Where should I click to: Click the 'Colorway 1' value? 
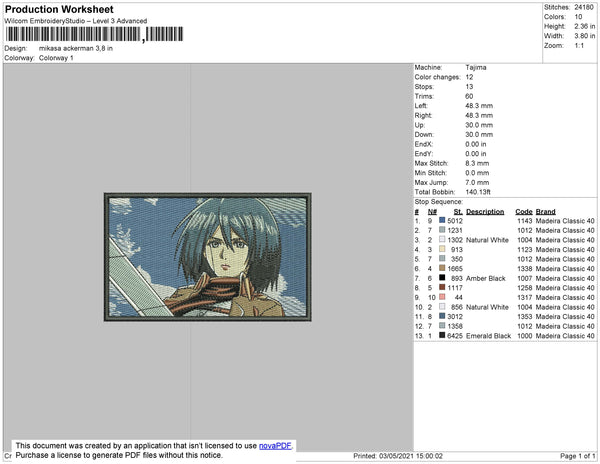(x=56, y=58)
